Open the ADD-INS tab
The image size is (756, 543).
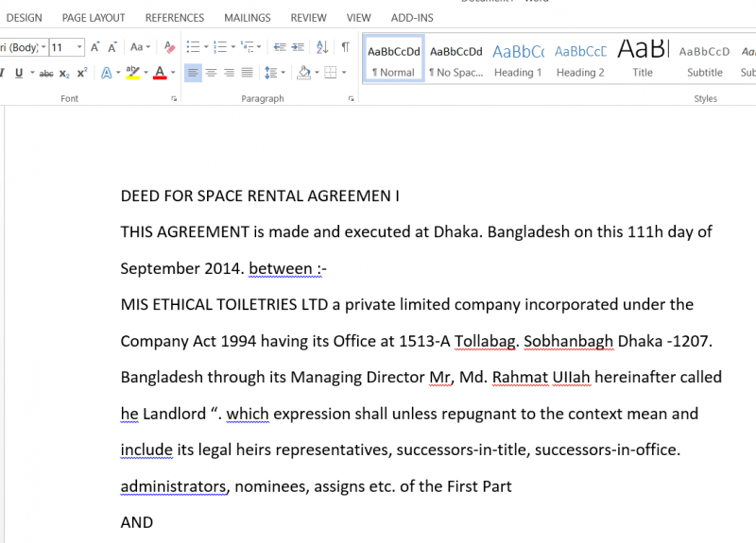pyautogui.click(x=412, y=18)
